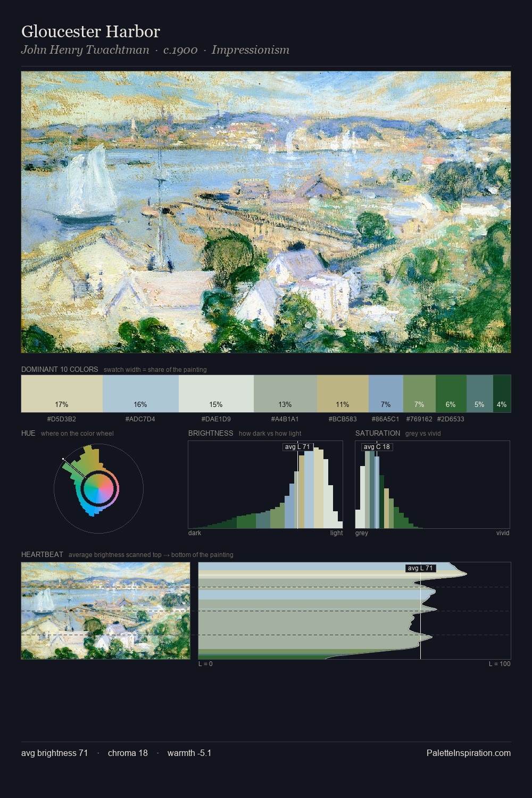Click the chroma 18 footer stat

pyautogui.click(x=128, y=753)
